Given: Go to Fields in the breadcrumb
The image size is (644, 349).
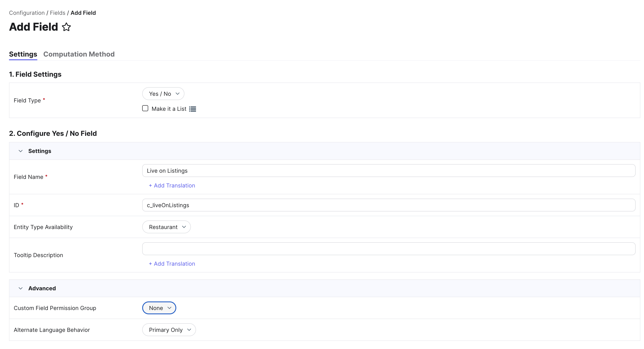Looking at the screenshot, I should tap(57, 13).
